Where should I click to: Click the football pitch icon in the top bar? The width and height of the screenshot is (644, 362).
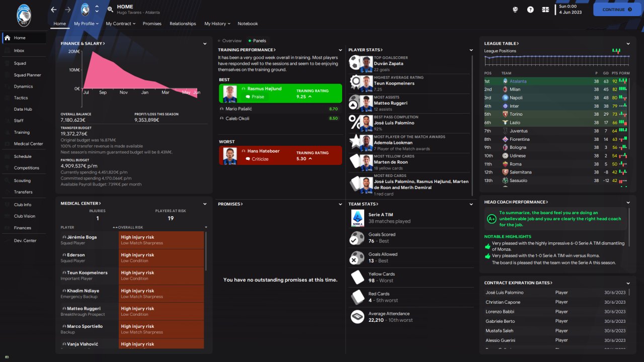(545, 10)
